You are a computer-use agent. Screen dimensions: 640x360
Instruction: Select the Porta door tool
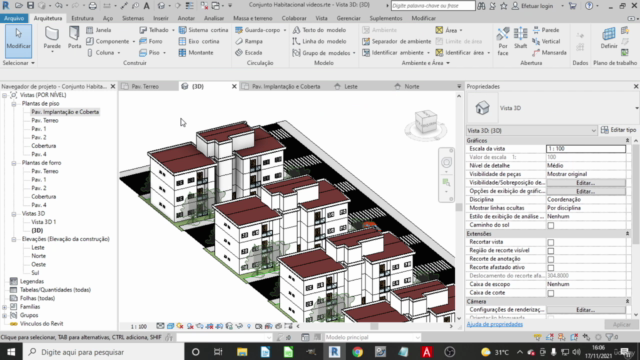pyautogui.click(x=74, y=38)
